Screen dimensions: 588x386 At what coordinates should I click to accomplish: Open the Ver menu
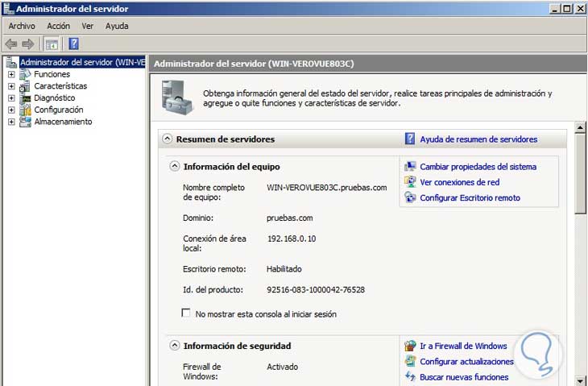[87, 26]
